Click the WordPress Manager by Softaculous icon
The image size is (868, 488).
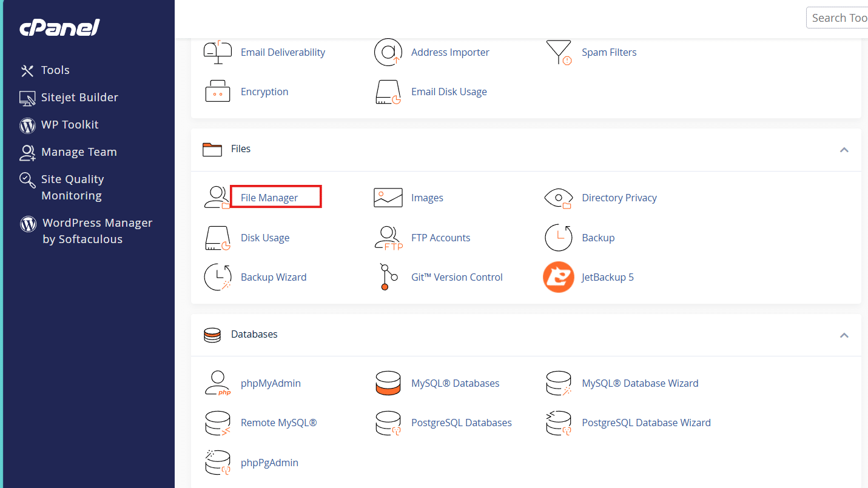(x=28, y=224)
